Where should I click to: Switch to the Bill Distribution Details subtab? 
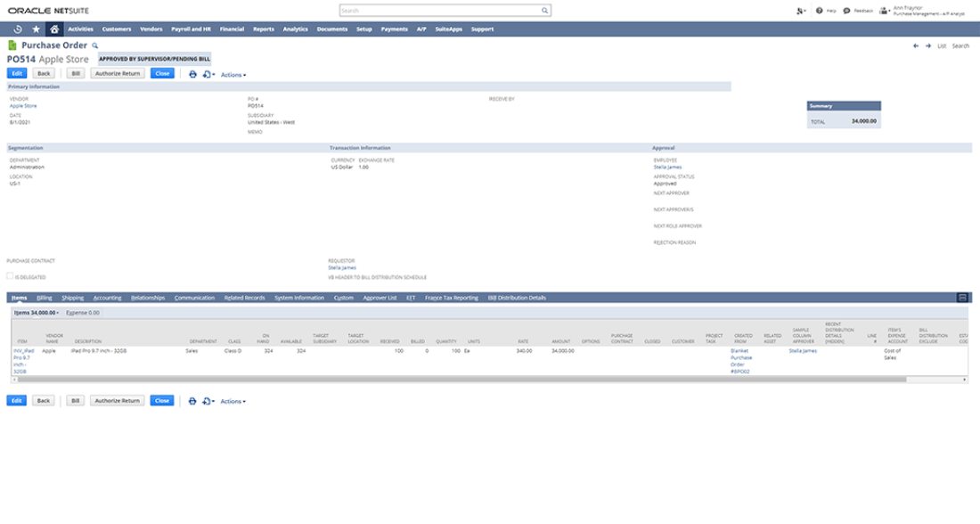click(517, 298)
